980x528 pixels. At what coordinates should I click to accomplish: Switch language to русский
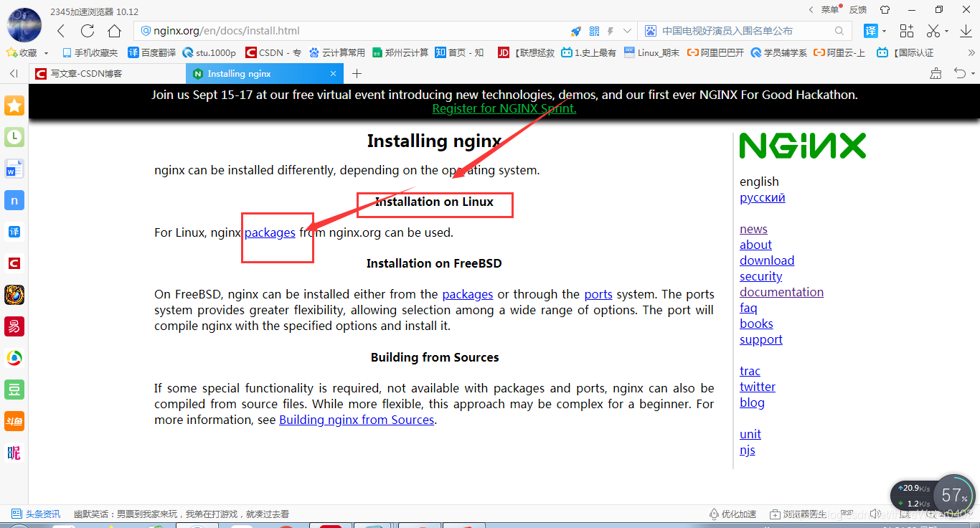[x=763, y=197]
